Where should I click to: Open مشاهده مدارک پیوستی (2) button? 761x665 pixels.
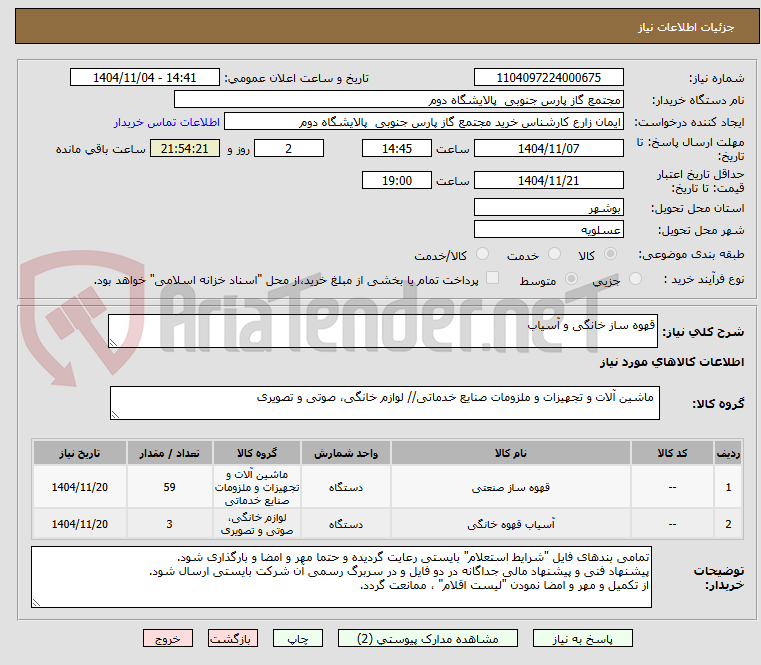point(428,638)
